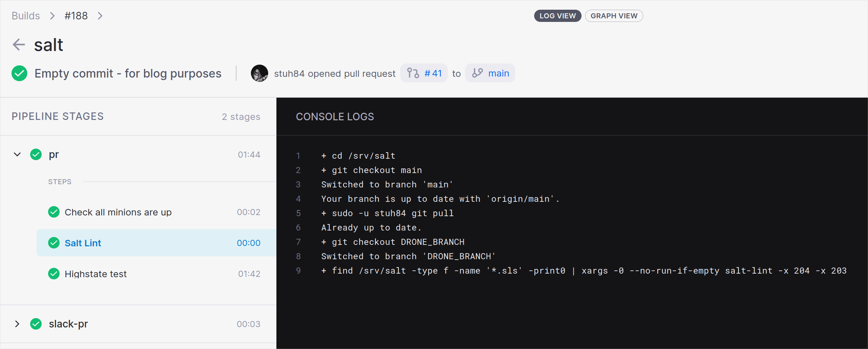This screenshot has height=349, width=868.
Task: Click the green success icon for the commit
Action: point(19,73)
